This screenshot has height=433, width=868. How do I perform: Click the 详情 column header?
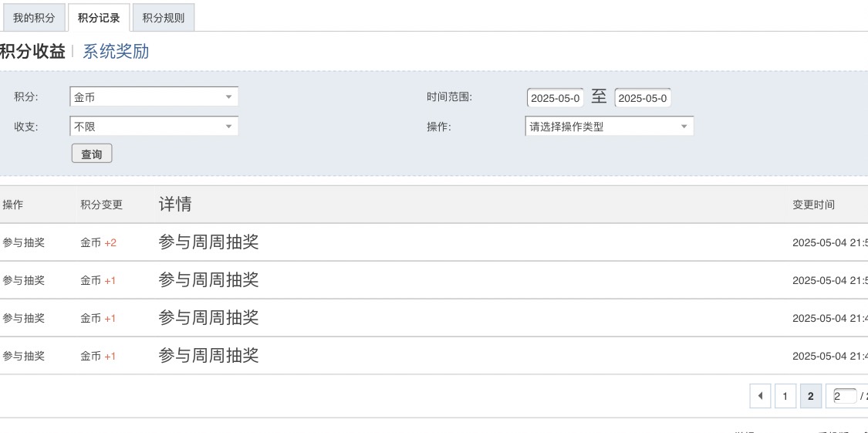tap(175, 205)
